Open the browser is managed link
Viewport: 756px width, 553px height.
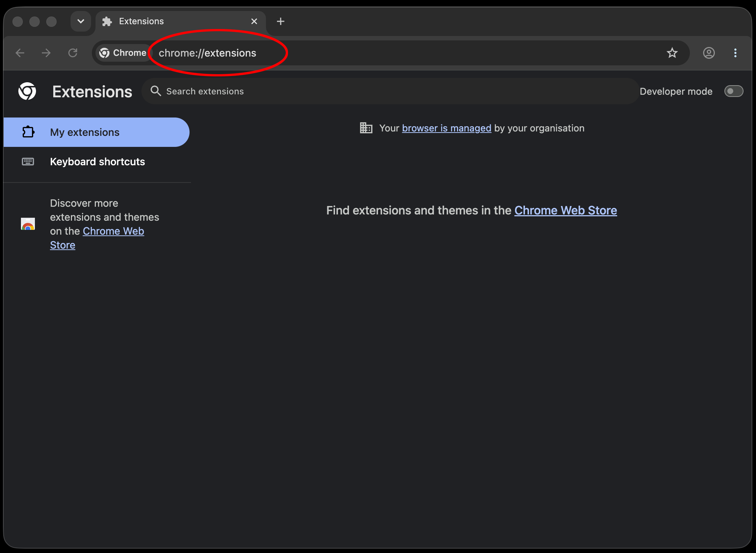pos(446,128)
